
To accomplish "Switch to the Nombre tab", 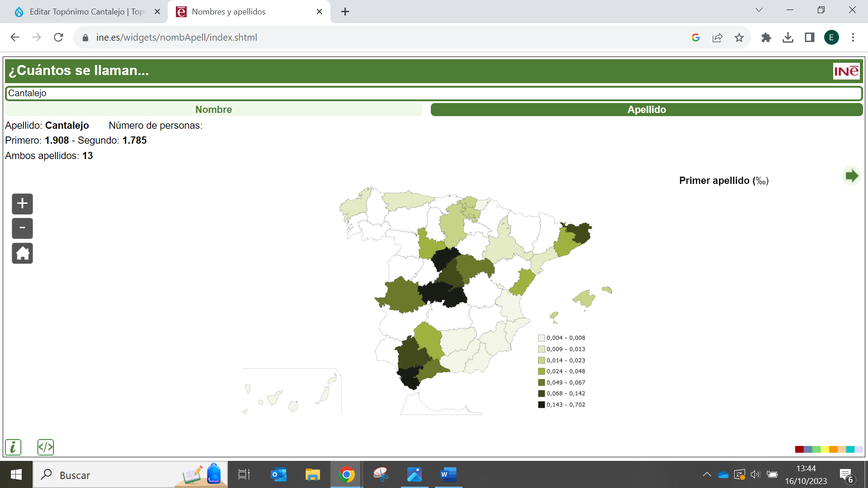I will (x=213, y=110).
